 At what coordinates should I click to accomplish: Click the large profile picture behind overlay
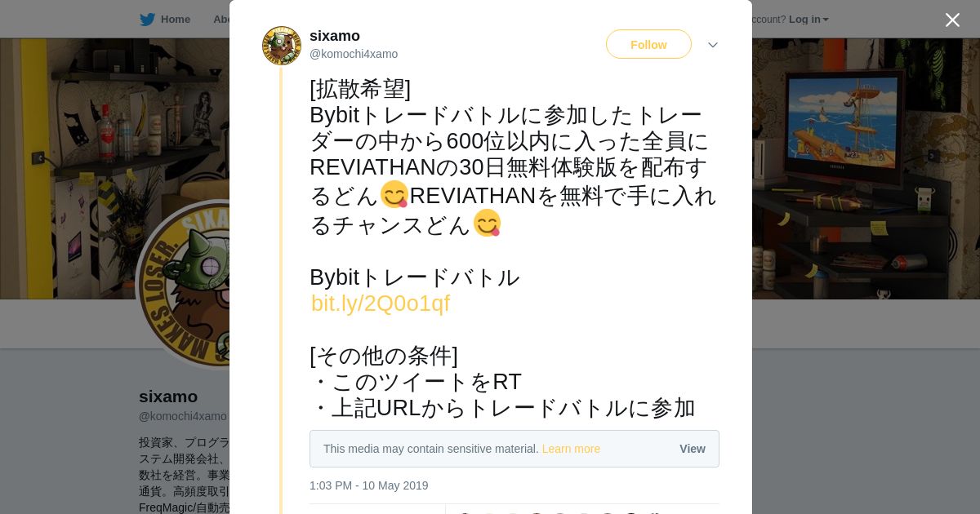pyautogui.click(x=184, y=281)
